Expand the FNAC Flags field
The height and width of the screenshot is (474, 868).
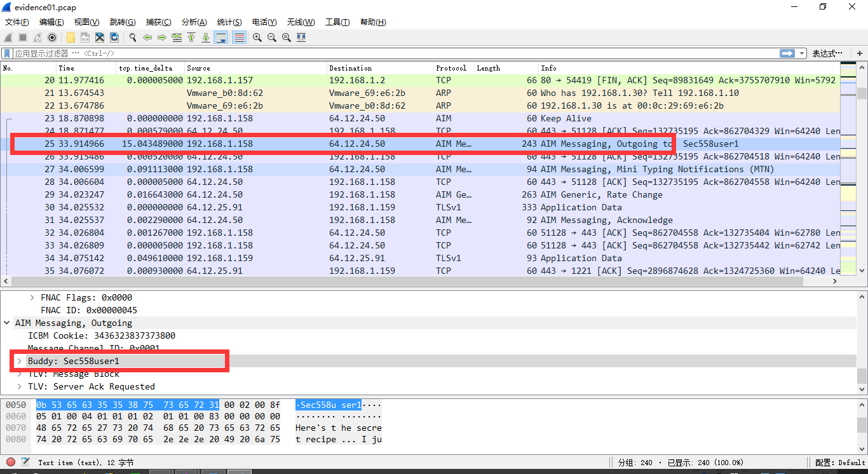click(x=32, y=297)
